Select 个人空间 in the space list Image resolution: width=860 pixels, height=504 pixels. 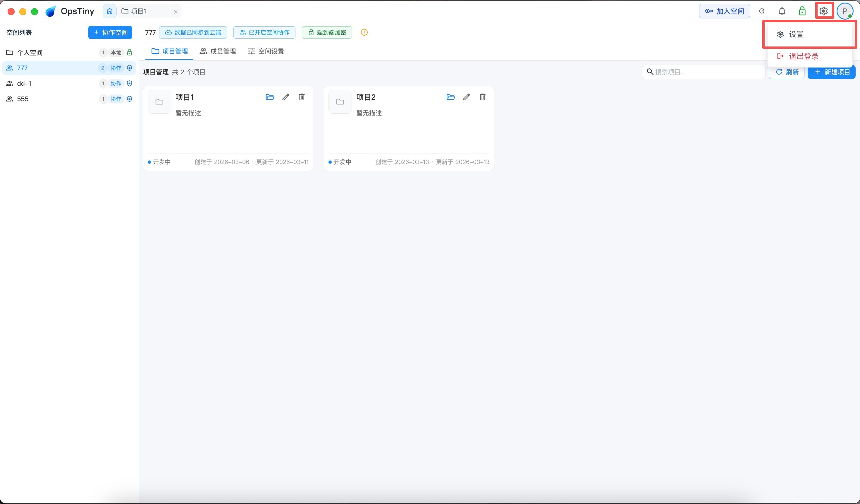69,53
